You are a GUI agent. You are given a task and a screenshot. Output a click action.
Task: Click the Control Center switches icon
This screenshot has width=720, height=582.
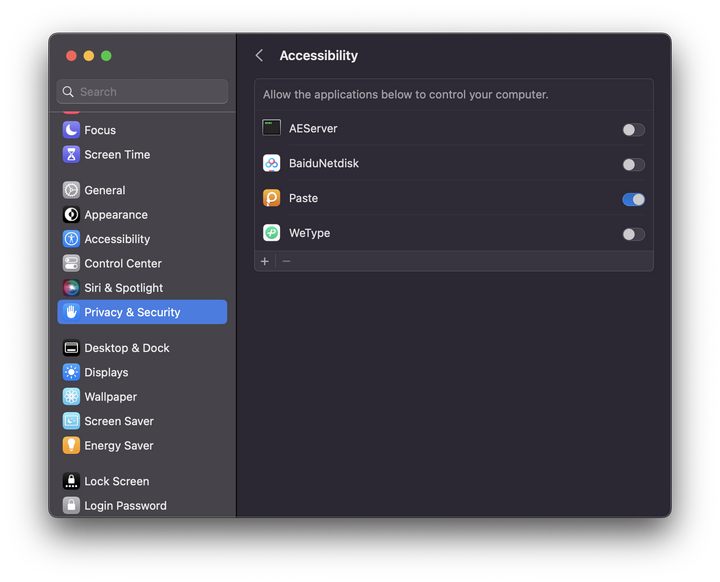71,263
